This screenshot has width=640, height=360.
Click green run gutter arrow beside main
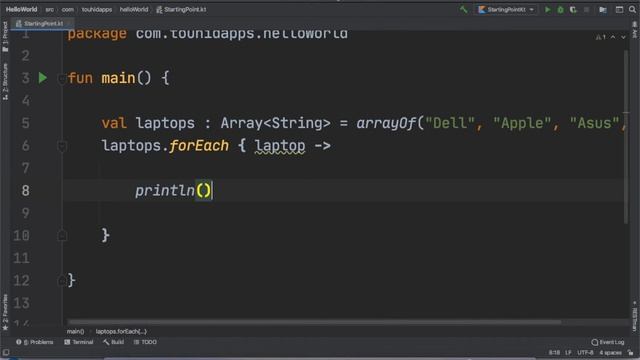click(x=42, y=78)
